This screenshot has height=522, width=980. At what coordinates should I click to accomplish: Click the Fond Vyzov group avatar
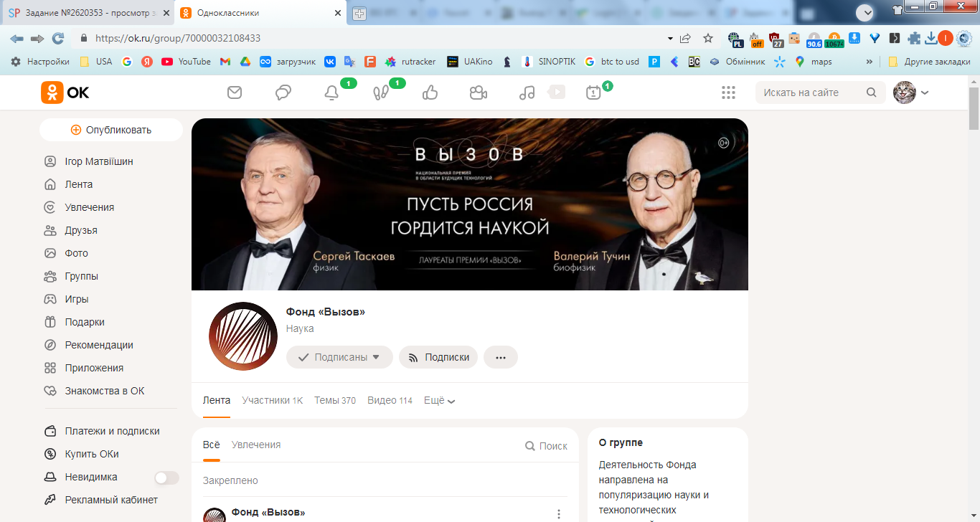tap(243, 336)
